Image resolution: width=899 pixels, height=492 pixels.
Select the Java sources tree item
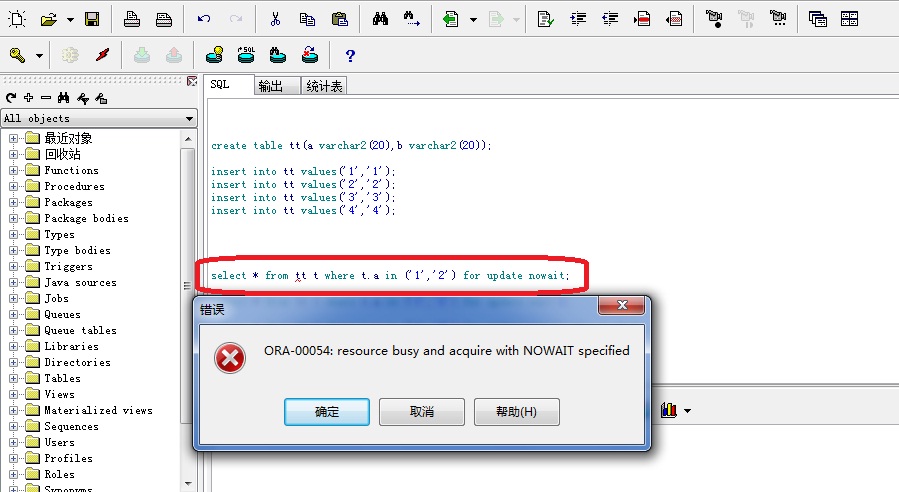point(80,282)
